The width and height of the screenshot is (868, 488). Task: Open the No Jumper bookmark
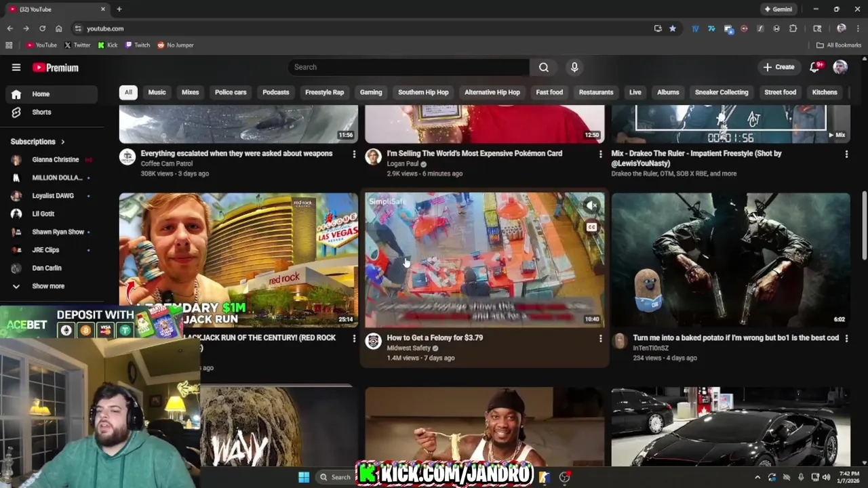(x=176, y=45)
